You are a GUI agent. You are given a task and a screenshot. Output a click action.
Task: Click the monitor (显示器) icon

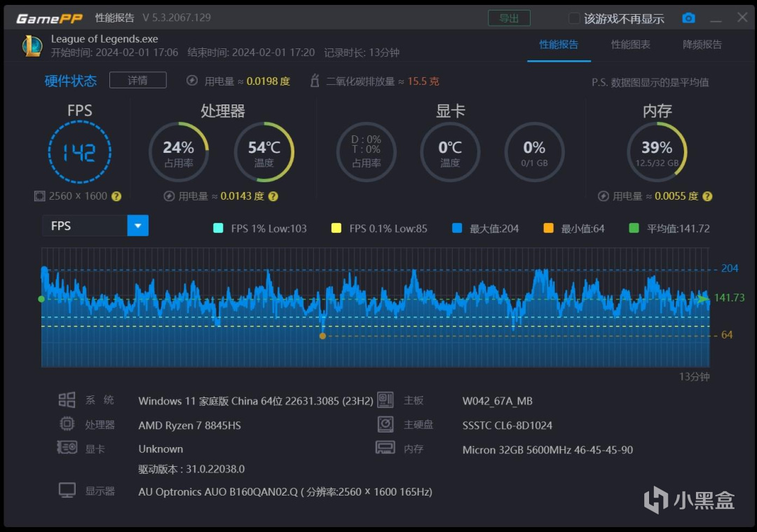pos(67,490)
